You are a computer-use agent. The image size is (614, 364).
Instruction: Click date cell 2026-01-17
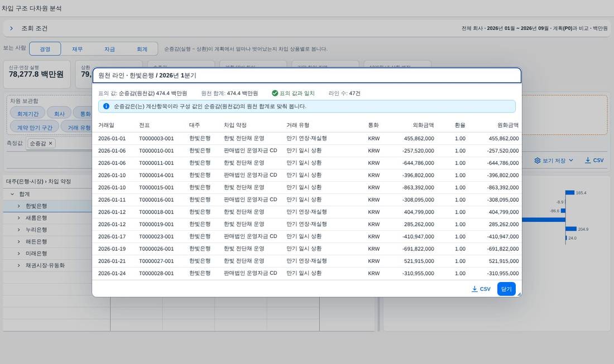click(112, 236)
